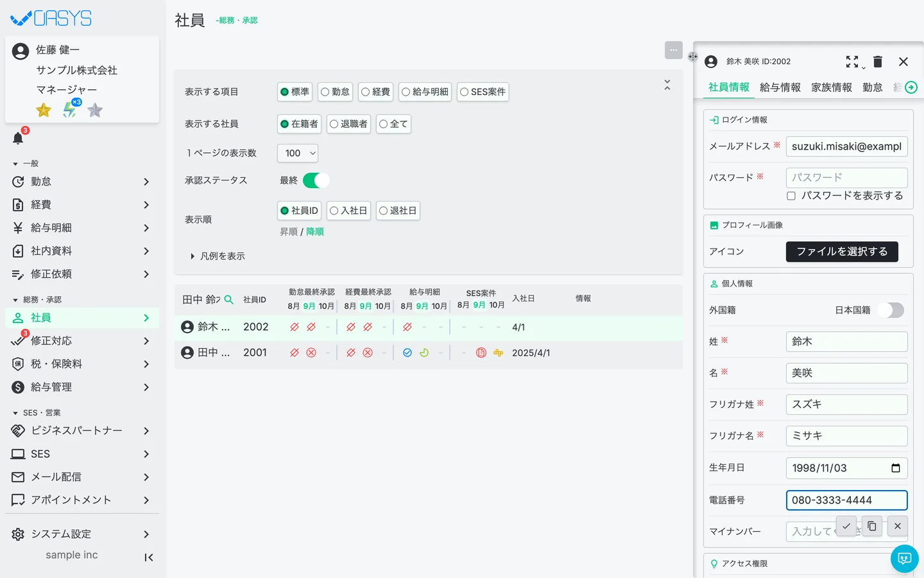Check パスワードを表示する checkbox
Viewport: 924px width, 578px height.
(791, 196)
